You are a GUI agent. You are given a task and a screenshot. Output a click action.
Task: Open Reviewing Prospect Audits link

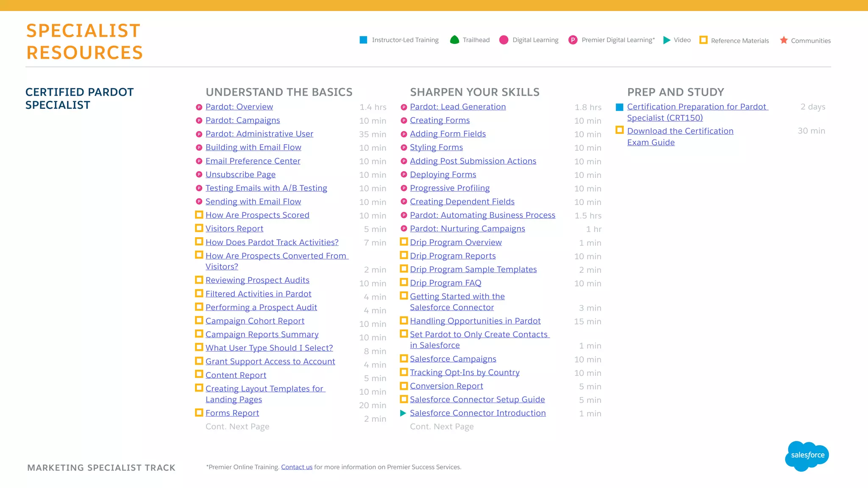[258, 280]
